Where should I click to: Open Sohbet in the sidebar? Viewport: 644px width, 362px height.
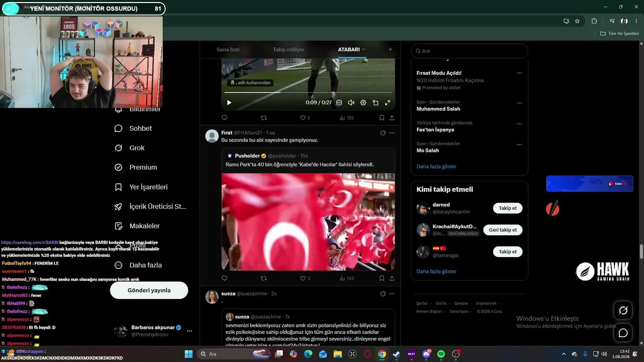coord(133,128)
